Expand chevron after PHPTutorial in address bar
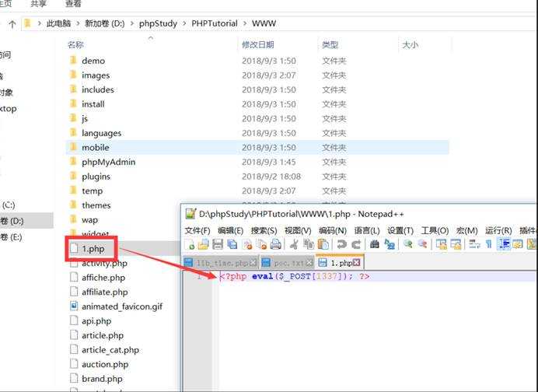Screen dimensions: 538x392 click(x=245, y=23)
